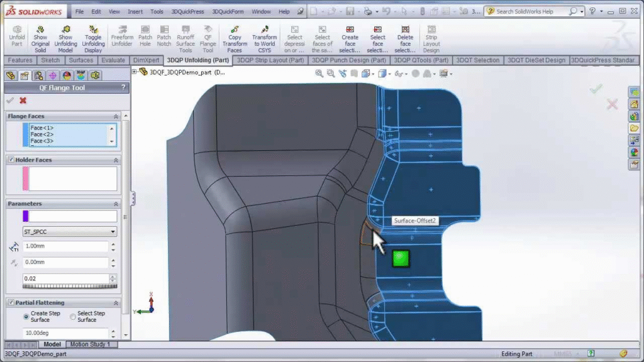Accept with the green checkmark icon
The height and width of the screenshot is (362, 644).
point(9,101)
